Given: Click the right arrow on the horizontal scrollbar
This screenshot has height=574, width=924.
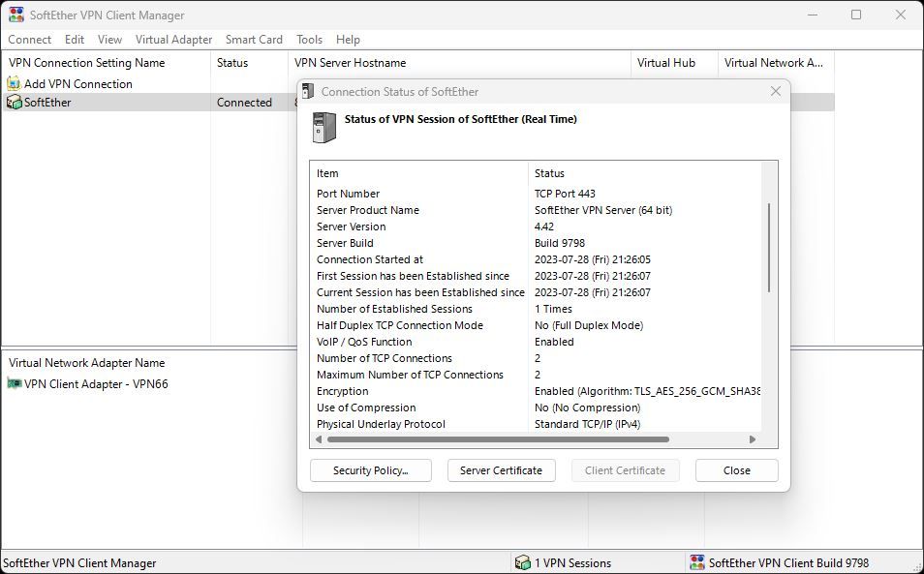Looking at the screenshot, I should click(755, 441).
